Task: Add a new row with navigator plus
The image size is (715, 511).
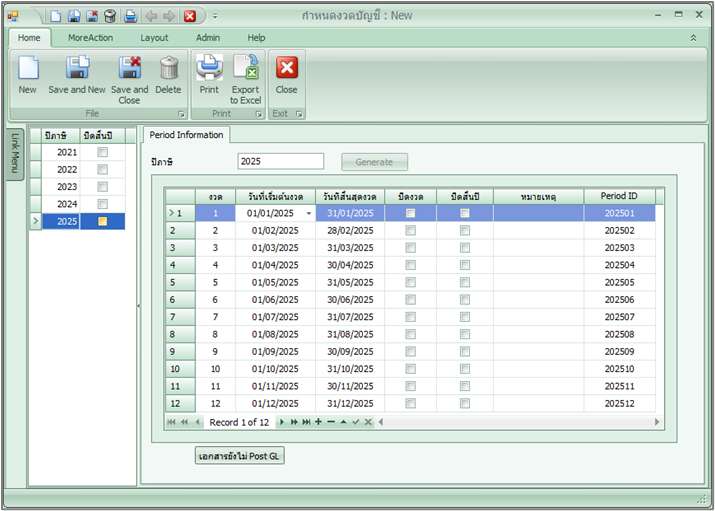Action: point(318,422)
